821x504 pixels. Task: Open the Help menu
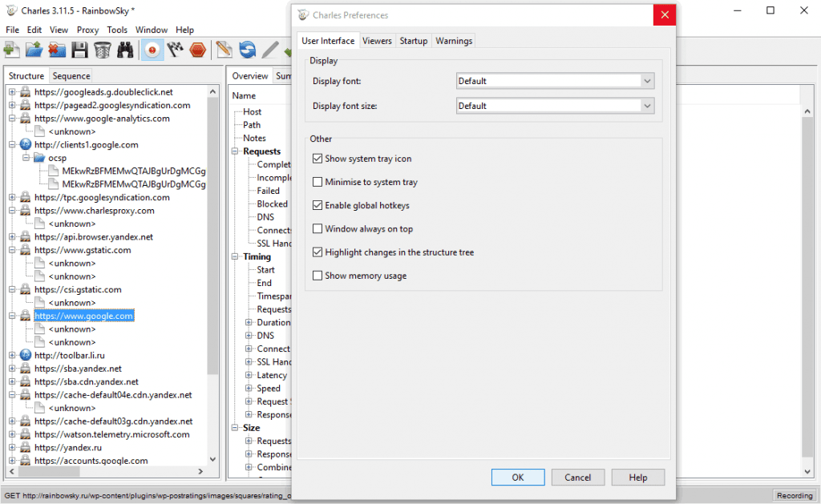(185, 30)
